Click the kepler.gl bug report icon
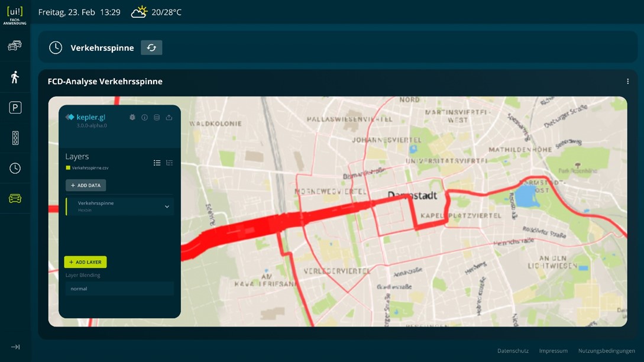Viewport: 644px width, 362px height. coord(132,118)
